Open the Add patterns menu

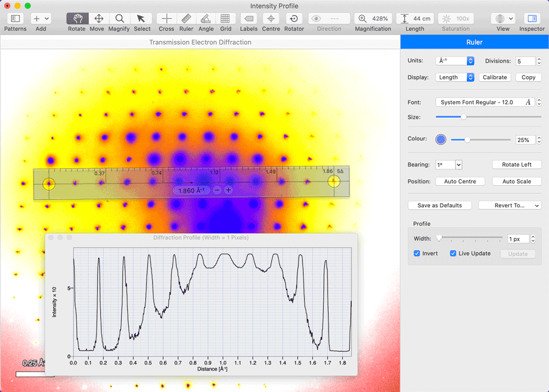41,19
